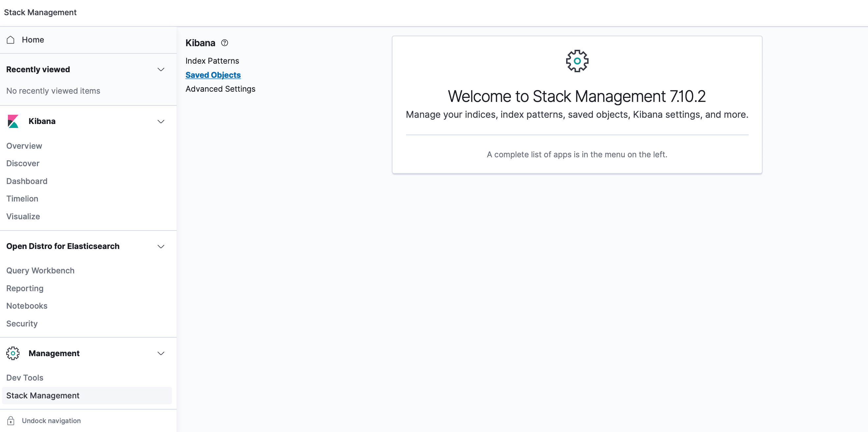The image size is (868, 432).
Task: Click the Kibana logo icon in the sidebar
Action: coord(13,121)
